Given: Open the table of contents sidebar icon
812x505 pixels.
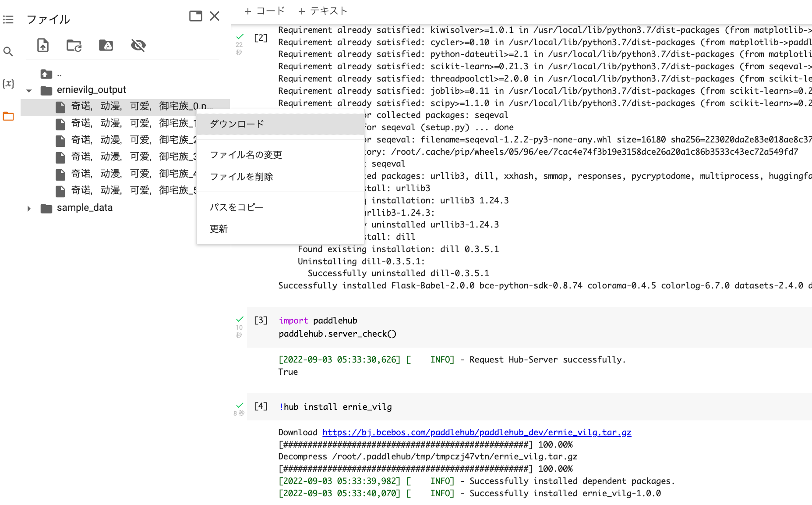Looking at the screenshot, I should [8, 20].
